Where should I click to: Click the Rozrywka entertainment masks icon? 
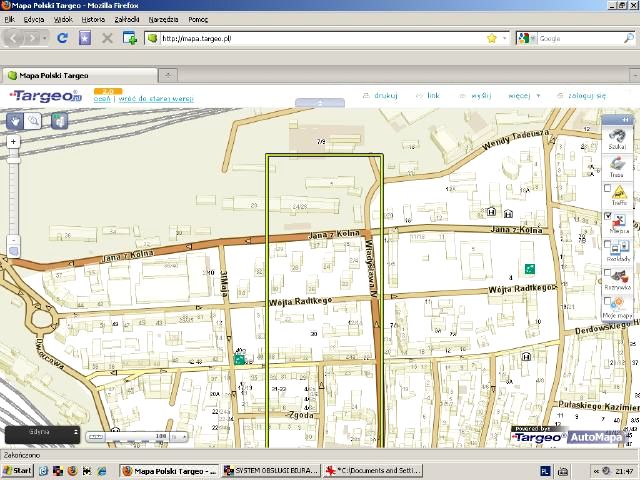619,276
